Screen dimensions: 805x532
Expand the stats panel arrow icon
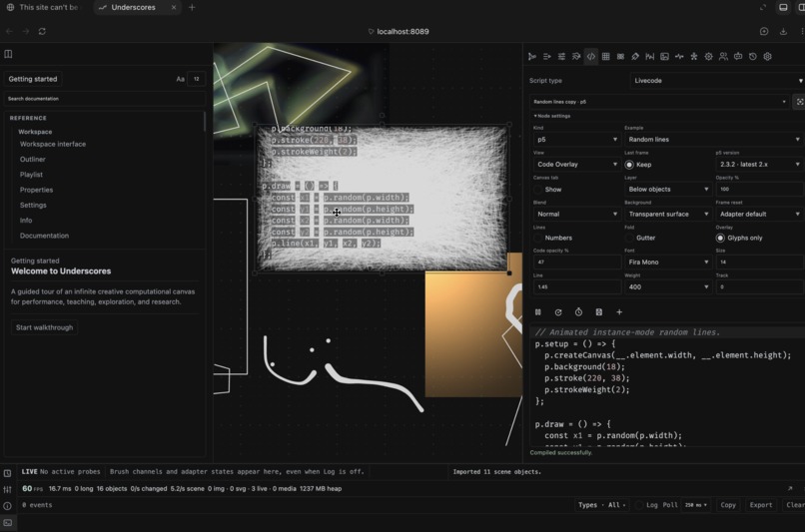[790, 488]
